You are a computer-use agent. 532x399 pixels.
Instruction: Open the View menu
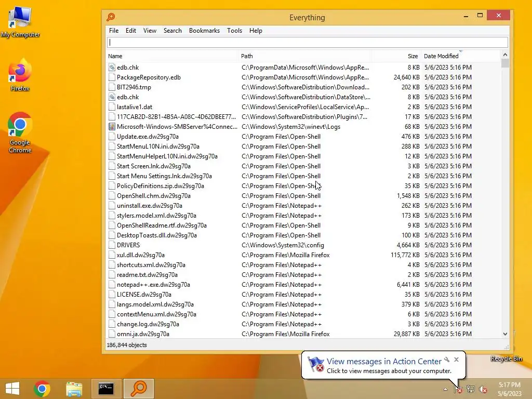click(150, 31)
